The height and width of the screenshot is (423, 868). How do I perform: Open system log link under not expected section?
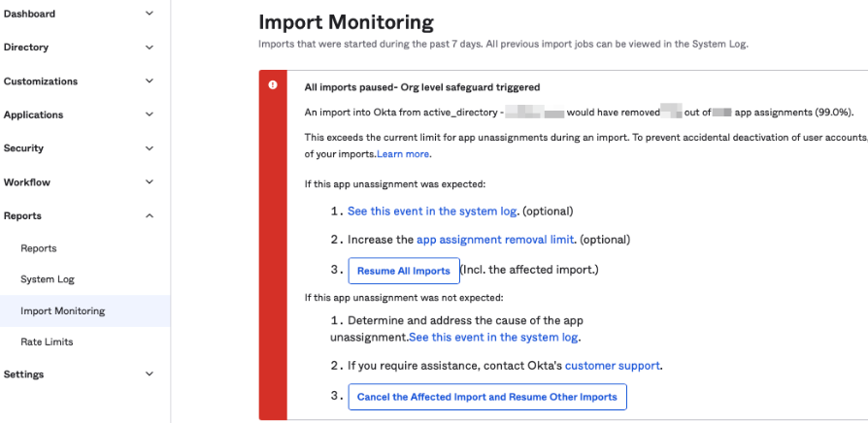point(493,338)
